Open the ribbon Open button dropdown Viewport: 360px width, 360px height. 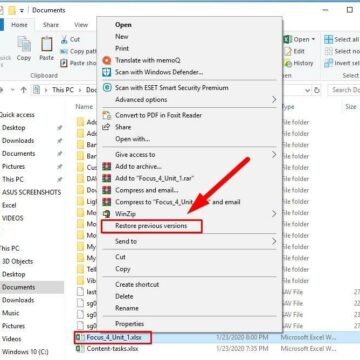click(313, 40)
